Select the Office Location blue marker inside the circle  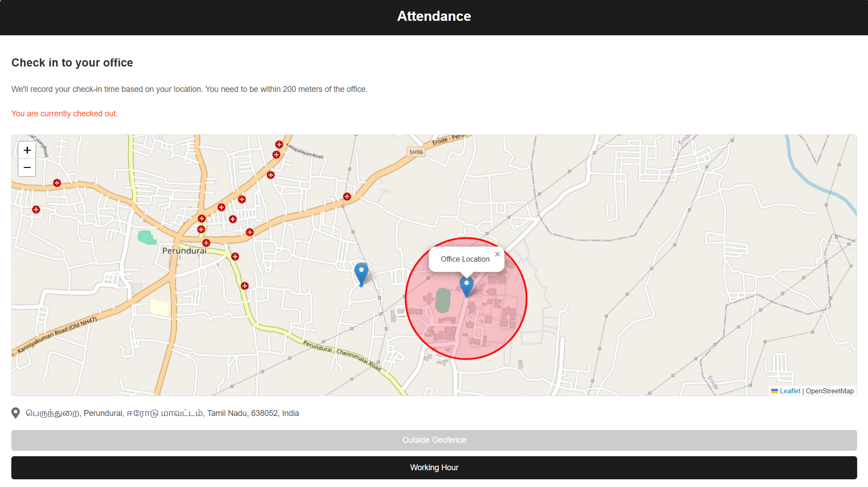(x=466, y=285)
